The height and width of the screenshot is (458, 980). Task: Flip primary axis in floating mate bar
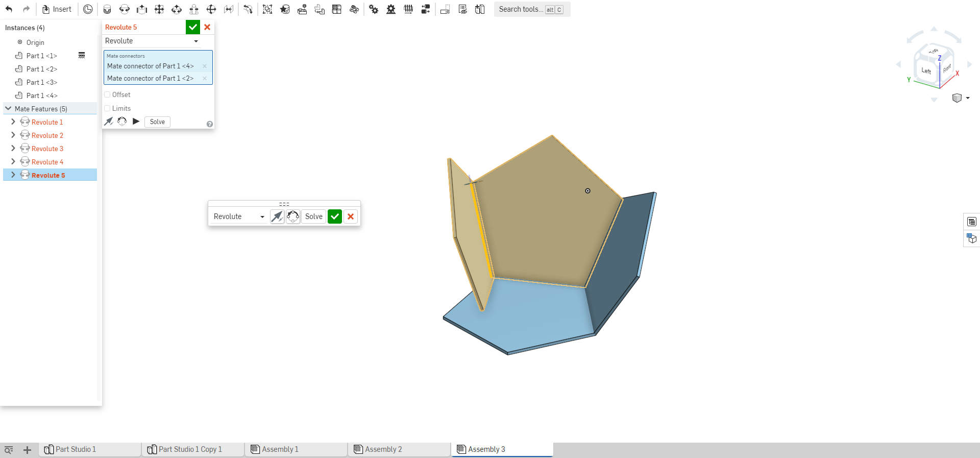[x=277, y=216]
